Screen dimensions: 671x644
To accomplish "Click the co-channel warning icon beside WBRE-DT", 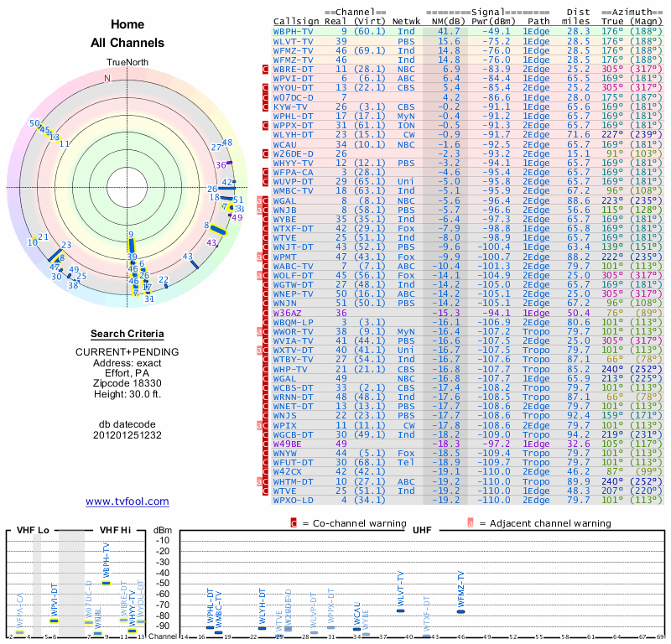I will pos(266,69).
